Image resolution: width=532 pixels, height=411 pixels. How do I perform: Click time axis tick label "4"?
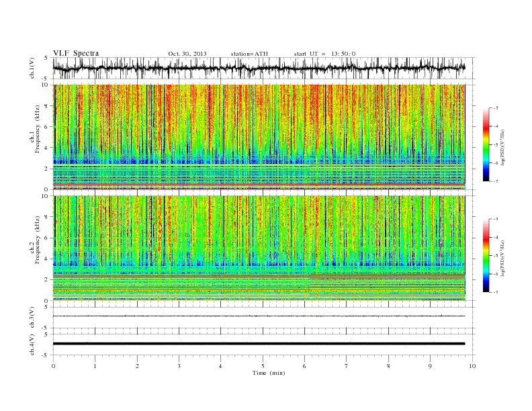pyautogui.click(x=220, y=366)
